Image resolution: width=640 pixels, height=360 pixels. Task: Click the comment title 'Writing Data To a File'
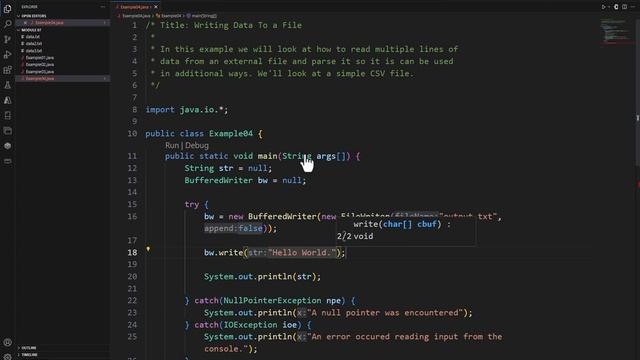(248, 25)
